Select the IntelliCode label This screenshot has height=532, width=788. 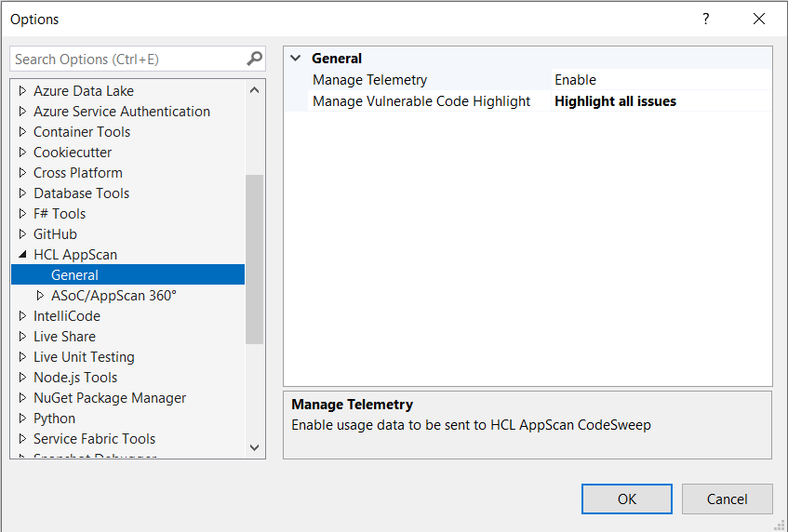(x=67, y=316)
